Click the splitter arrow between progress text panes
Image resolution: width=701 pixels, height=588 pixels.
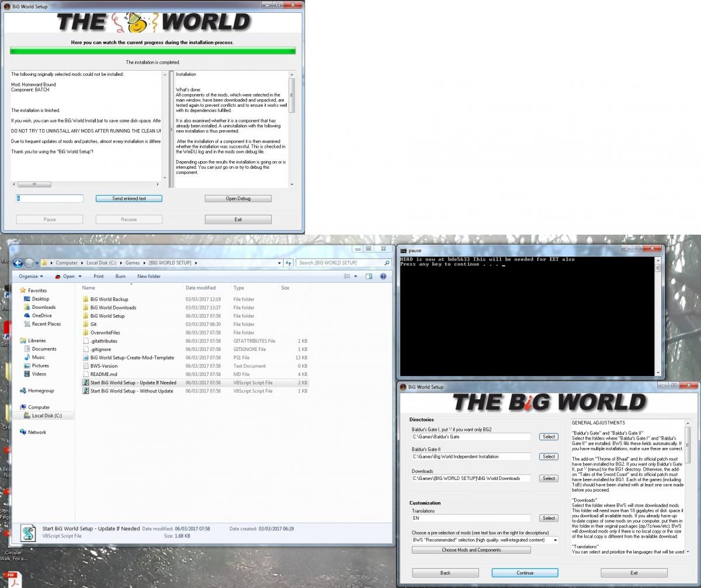point(171,130)
